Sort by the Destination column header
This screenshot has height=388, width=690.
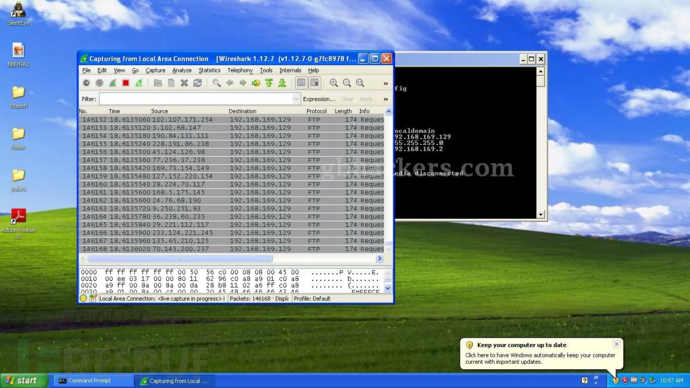242,111
